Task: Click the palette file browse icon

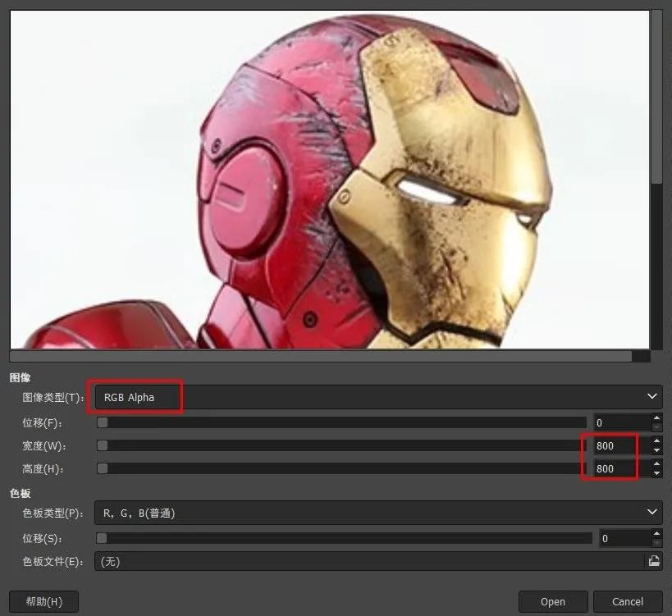Action: click(x=654, y=561)
